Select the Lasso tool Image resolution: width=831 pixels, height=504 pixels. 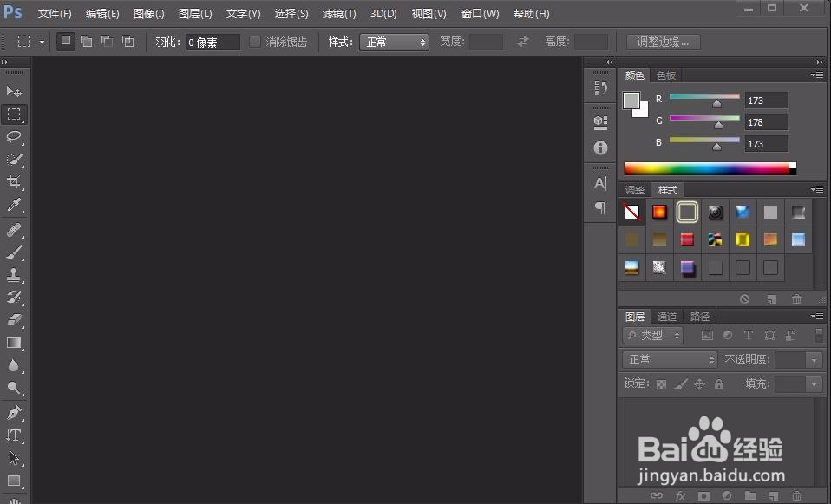[15, 137]
